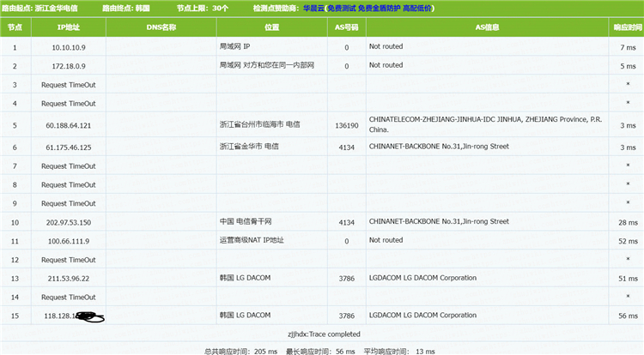The image size is (644, 355).
Task: Click the 节点 column header
Action: tap(15, 27)
